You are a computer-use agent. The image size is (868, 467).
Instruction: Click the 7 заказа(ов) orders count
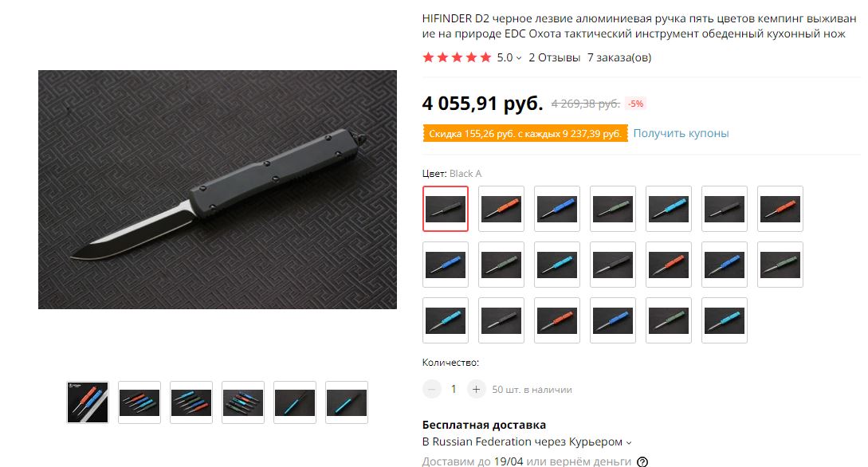tap(619, 57)
